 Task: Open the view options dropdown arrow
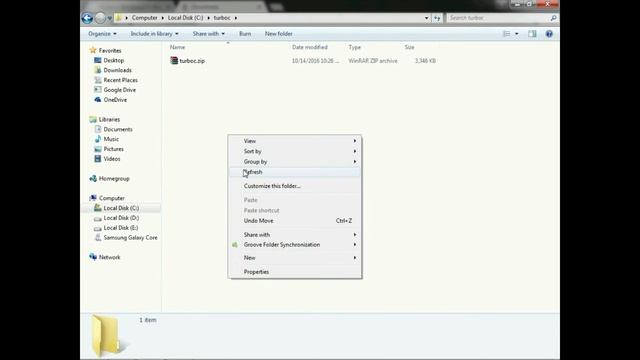pos(517,34)
